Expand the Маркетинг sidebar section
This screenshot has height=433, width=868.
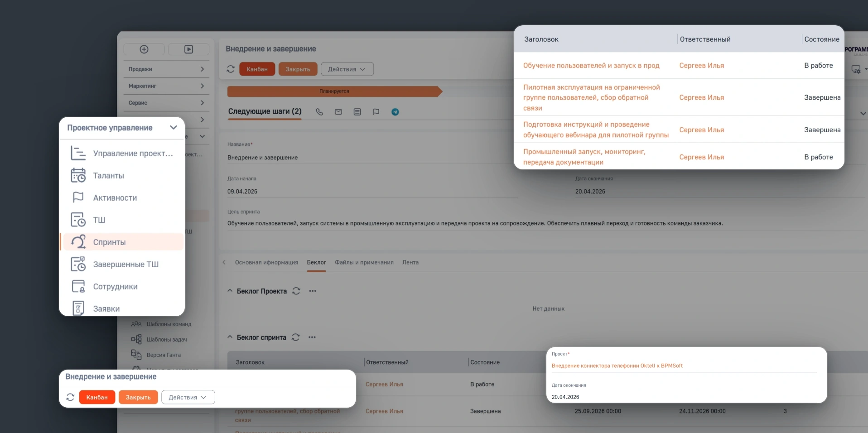166,86
